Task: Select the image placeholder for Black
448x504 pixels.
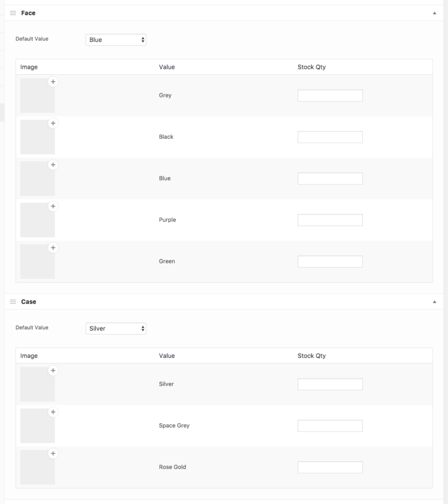Action: click(x=37, y=137)
